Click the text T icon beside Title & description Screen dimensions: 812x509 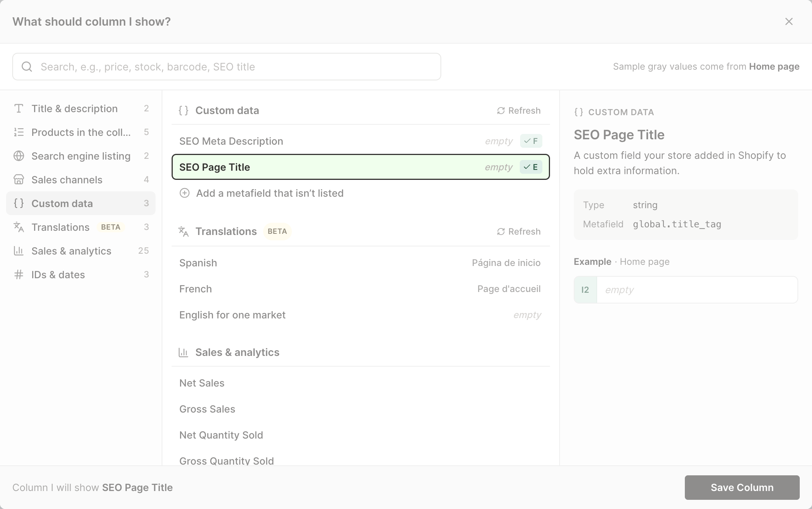[19, 109]
